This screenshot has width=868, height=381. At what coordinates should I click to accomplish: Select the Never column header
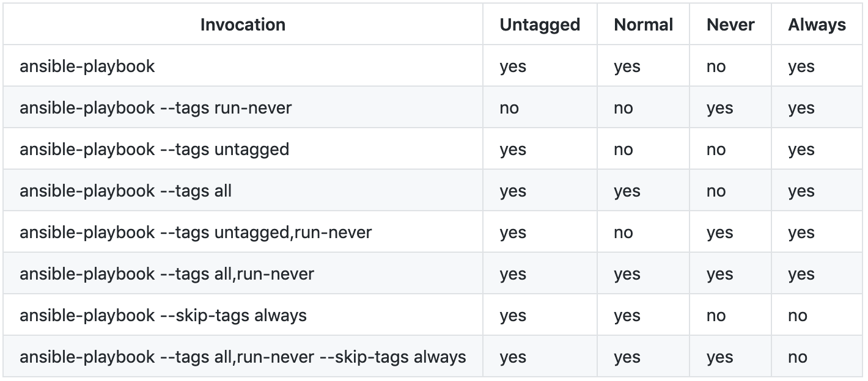pyautogui.click(x=730, y=24)
